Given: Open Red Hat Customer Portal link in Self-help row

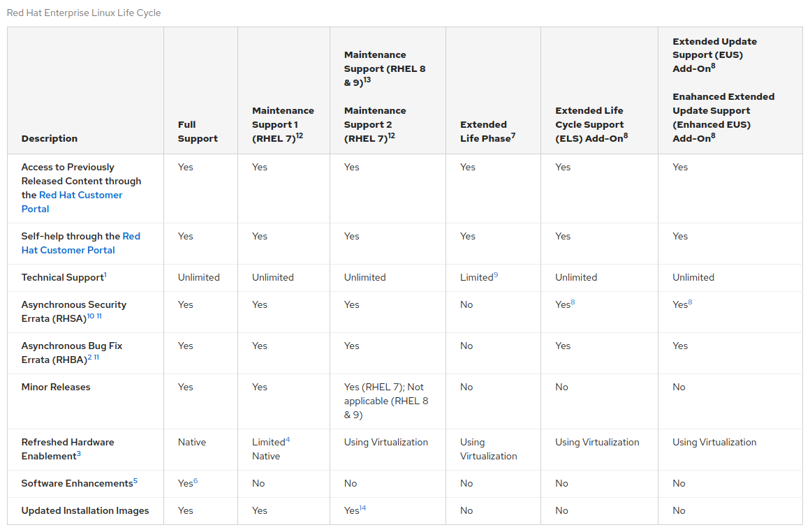Looking at the screenshot, I should tap(131, 237).
